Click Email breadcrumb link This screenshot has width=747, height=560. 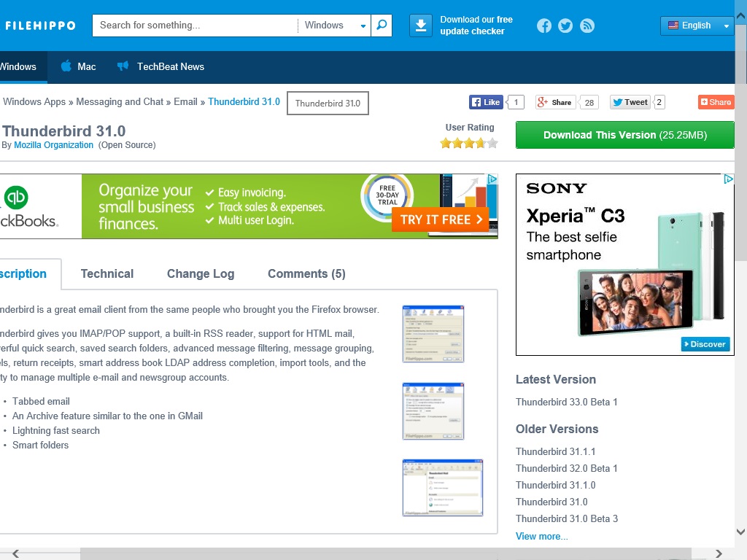point(185,102)
